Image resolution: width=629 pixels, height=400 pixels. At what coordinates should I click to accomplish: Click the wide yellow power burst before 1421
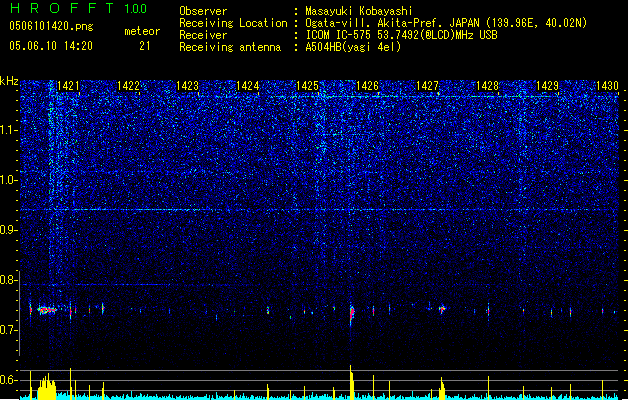[47, 387]
